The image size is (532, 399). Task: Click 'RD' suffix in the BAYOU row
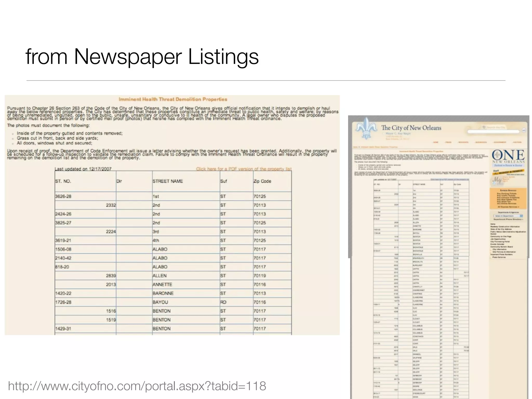[x=223, y=302]
